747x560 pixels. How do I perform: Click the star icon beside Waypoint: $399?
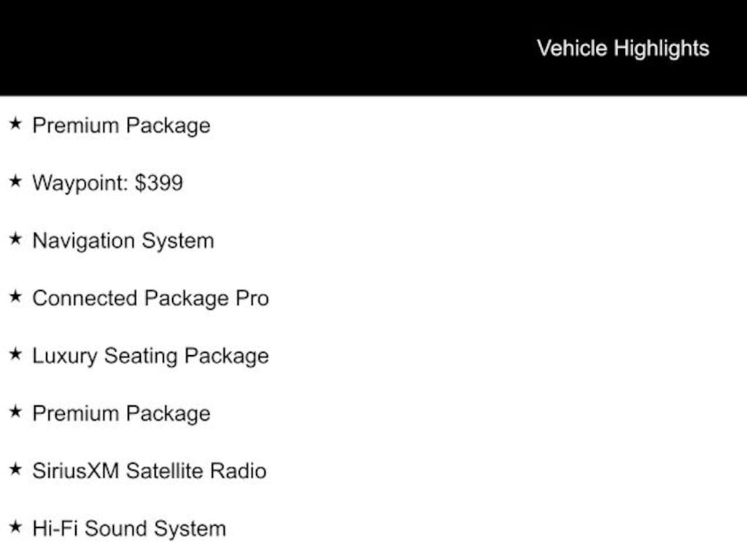[15, 181]
